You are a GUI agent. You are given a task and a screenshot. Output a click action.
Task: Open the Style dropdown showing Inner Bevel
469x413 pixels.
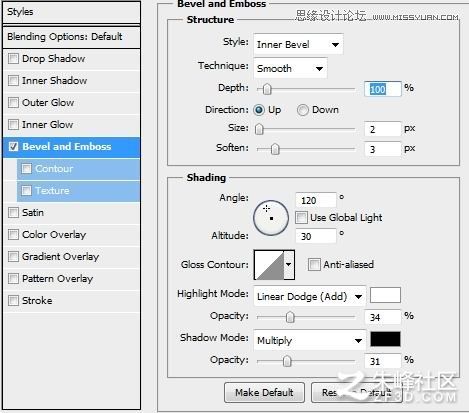click(298, 44)
